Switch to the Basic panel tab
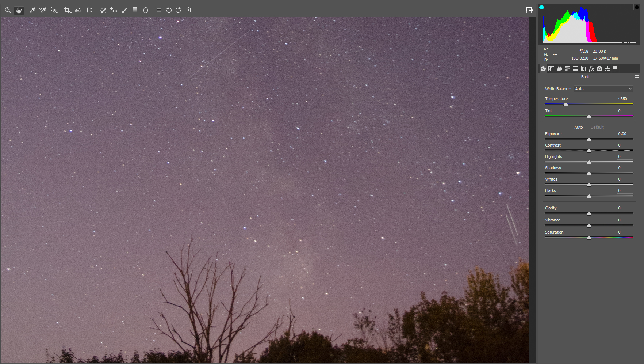Viewport: 644px width, 364px height. click(543, 69)
